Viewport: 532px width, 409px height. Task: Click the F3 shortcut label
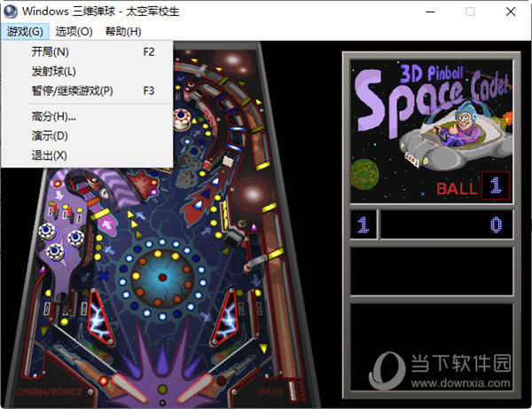(x=149, y=91)
